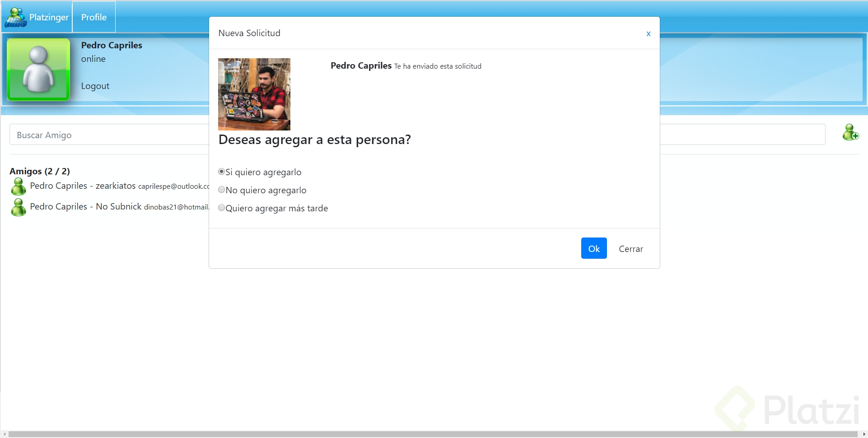The height and width of the screenshot is (438, 868).
Task: Open the Profile tab
Action: tap(93, 17)
